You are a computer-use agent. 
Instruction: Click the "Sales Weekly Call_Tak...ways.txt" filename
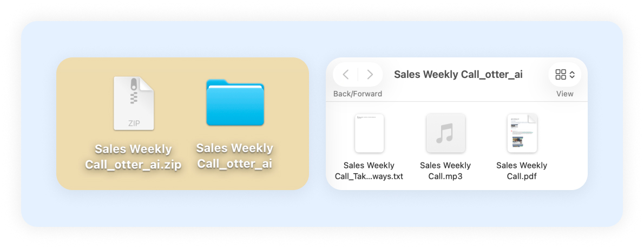(x=369, y=171)
